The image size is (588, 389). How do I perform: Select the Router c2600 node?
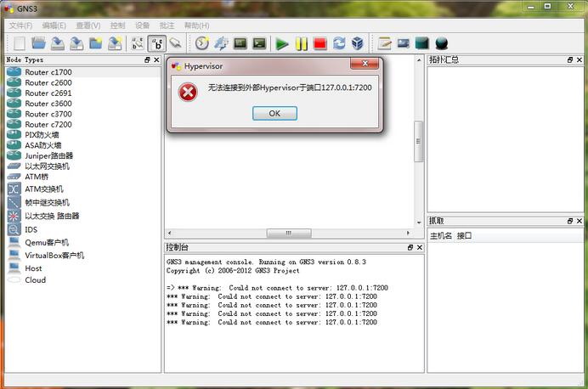[48, 82]
